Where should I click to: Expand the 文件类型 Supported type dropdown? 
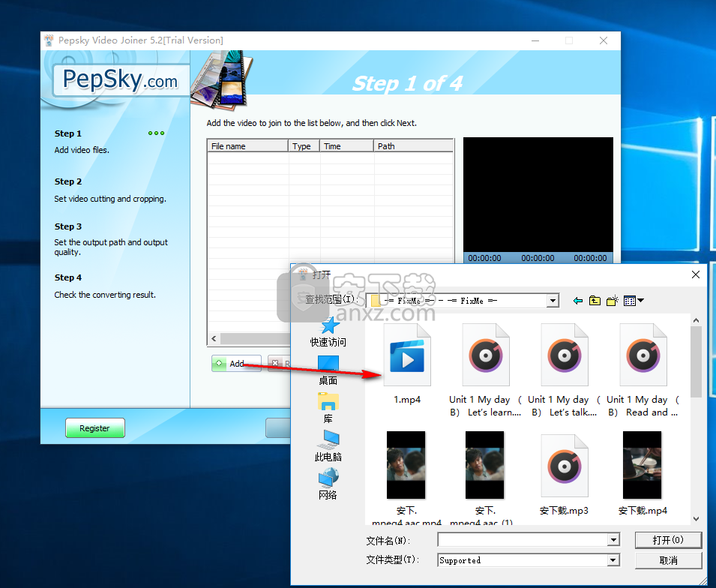tap(614, 560)
